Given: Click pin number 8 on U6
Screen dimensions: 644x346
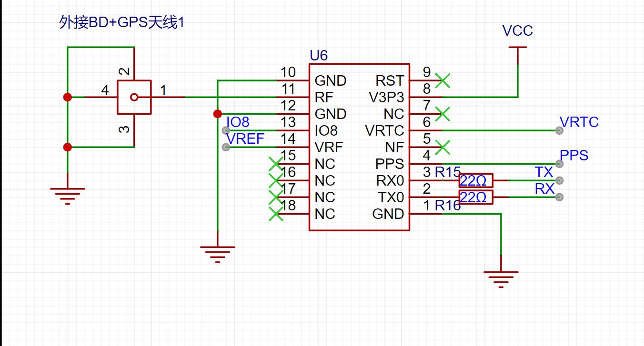Looking at the screenshot, I should coord(427,89).
